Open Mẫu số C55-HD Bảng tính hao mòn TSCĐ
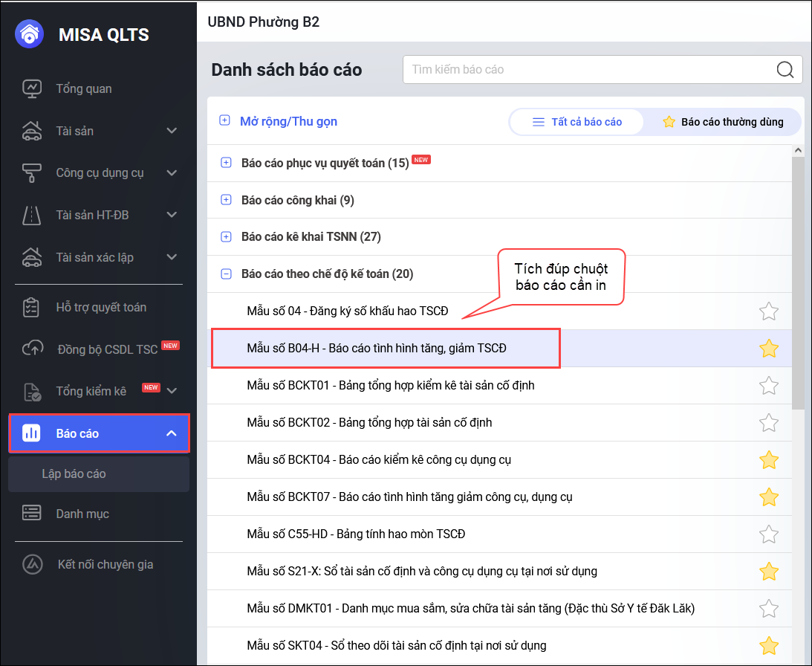This screenshot has width=812, height=666. 356,534
